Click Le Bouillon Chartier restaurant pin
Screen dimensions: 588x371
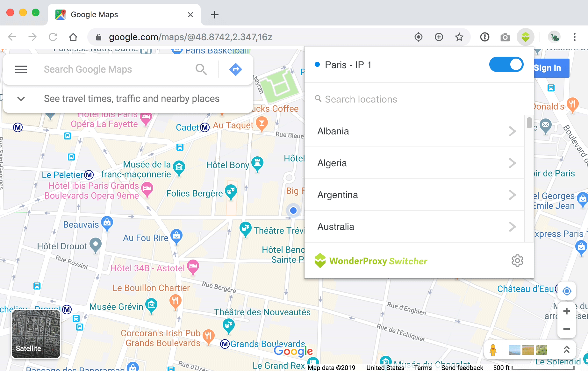175,302
